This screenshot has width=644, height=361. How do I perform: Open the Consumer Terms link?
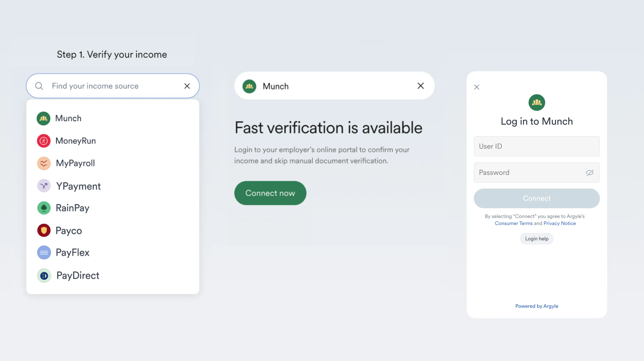pos(513,223)
